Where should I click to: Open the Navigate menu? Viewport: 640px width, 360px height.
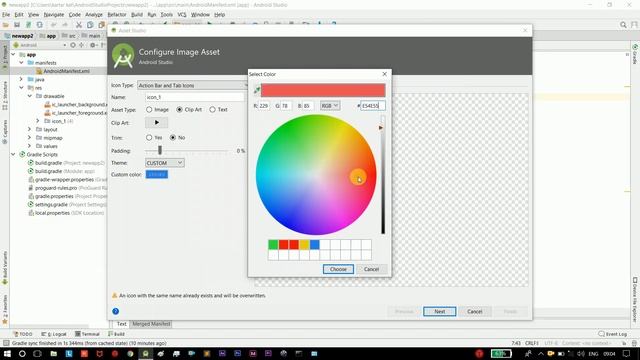coord(54,14)
